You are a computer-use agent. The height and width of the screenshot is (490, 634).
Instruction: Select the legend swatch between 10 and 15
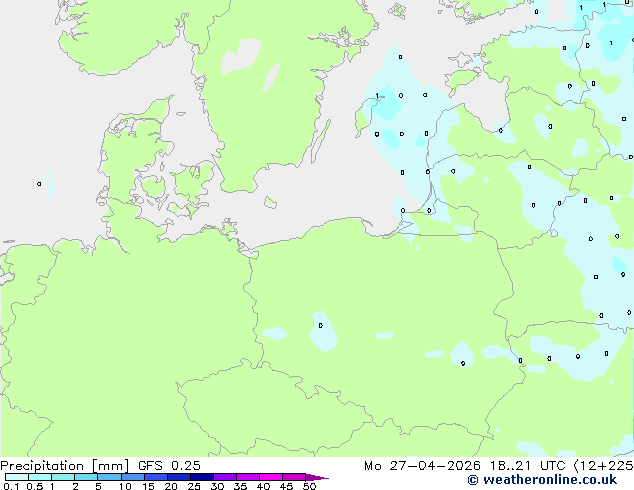tap(133, 477)
